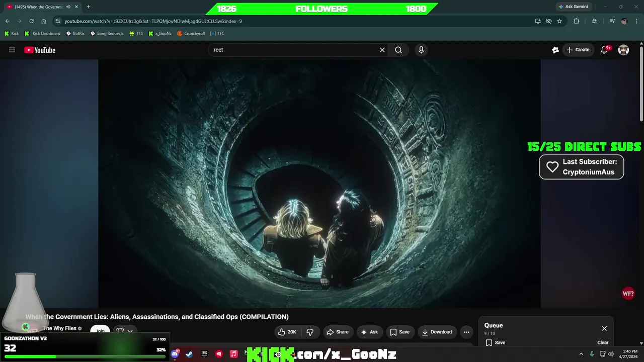Open Epic Games from the taskbar
Screen dimensions: 644x362
[x=204, y=354]
